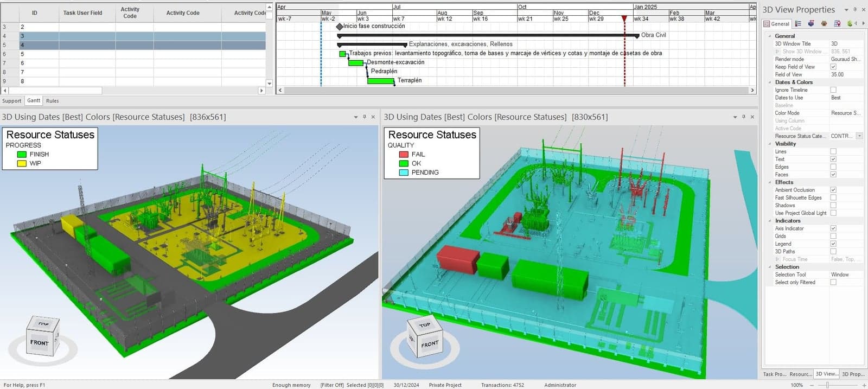Open 3D View Properties panel options dropdown

846,10
